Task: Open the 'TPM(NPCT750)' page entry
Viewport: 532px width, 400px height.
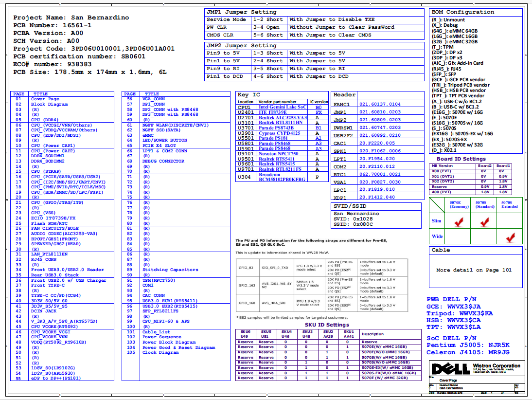Action: [x=159, y=280]
